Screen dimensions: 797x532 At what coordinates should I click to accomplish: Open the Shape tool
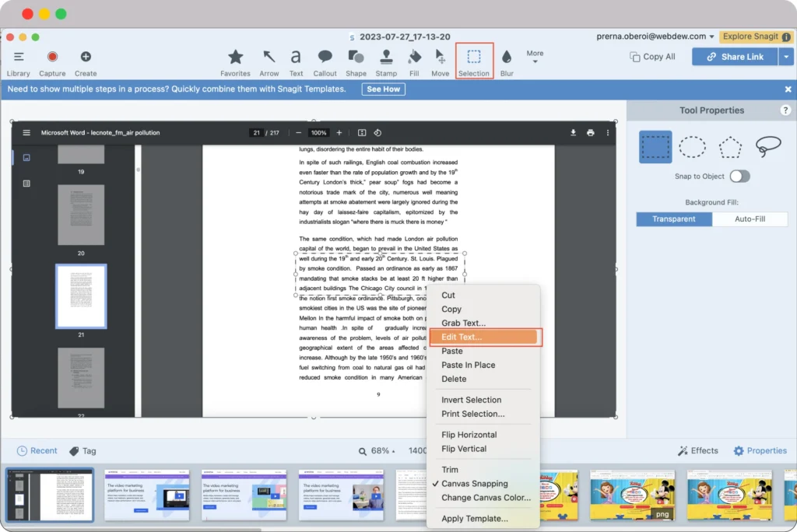coord(356,58)
